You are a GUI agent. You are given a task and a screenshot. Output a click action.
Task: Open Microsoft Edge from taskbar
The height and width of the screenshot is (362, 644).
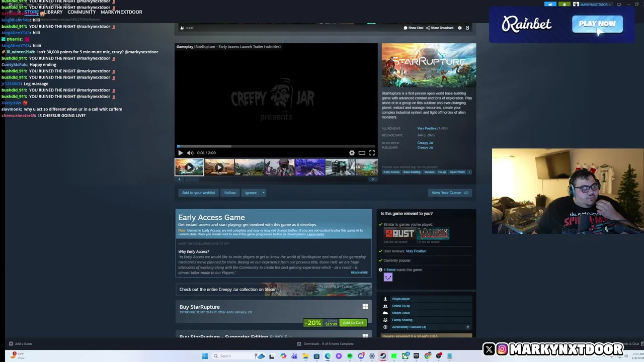coord(328,356)
